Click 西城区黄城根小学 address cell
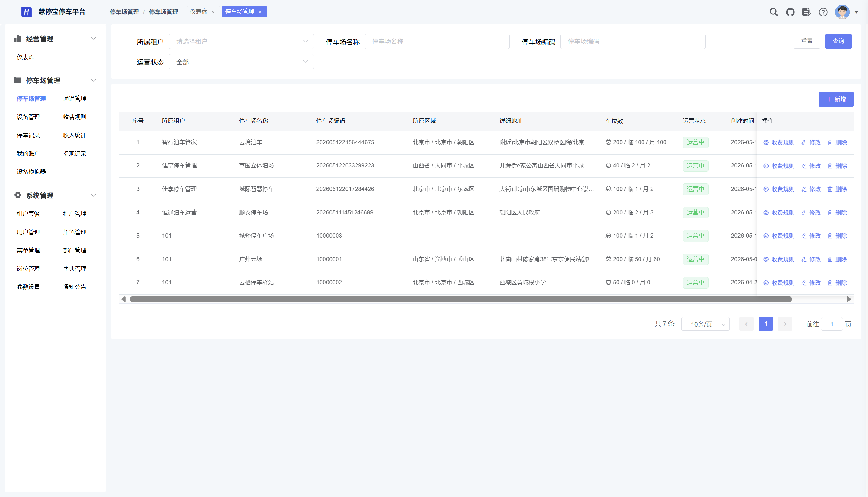Viewport: 868px width, 497px height. (522, 282)
